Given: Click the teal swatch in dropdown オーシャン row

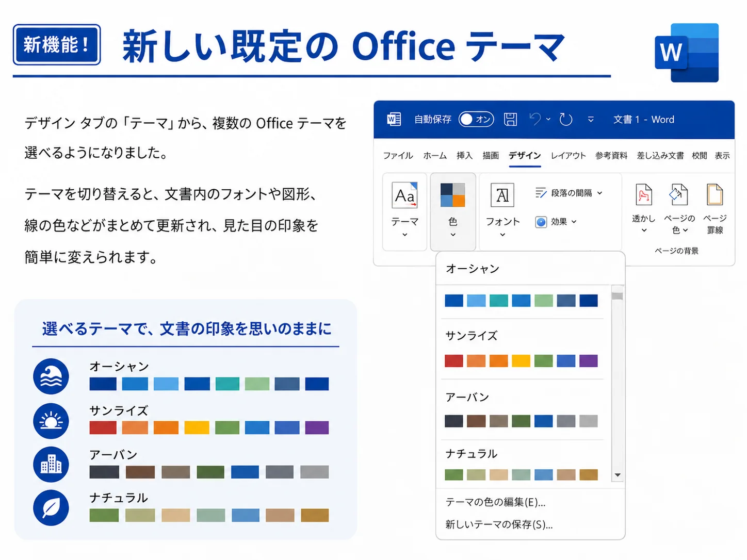Looking at the screenshot, I should pos(499,301).
